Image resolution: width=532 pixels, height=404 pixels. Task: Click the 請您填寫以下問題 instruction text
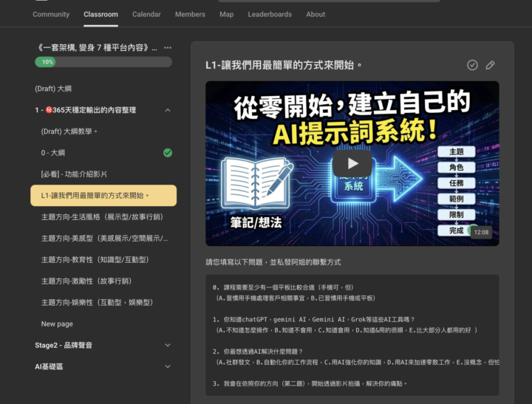pos(273,262)
